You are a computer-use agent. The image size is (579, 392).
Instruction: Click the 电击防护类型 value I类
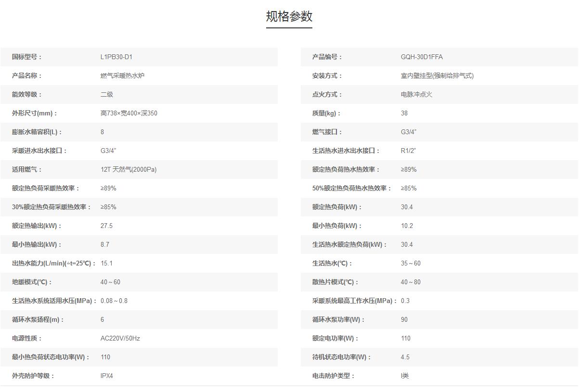[x=405, y=376]
